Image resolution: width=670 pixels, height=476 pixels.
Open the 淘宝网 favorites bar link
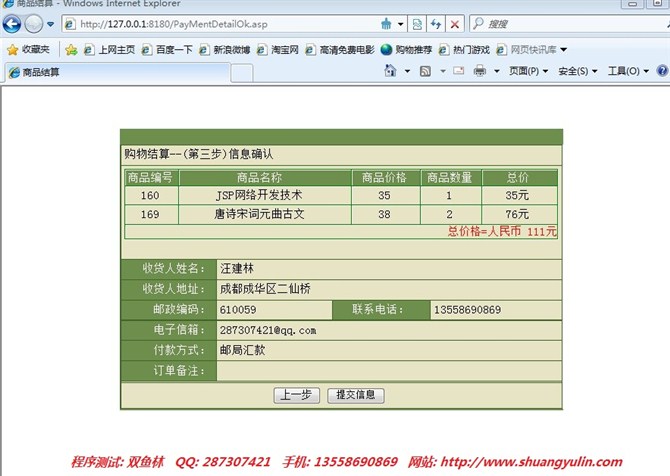pyautogui.click(x=279, y=49)
